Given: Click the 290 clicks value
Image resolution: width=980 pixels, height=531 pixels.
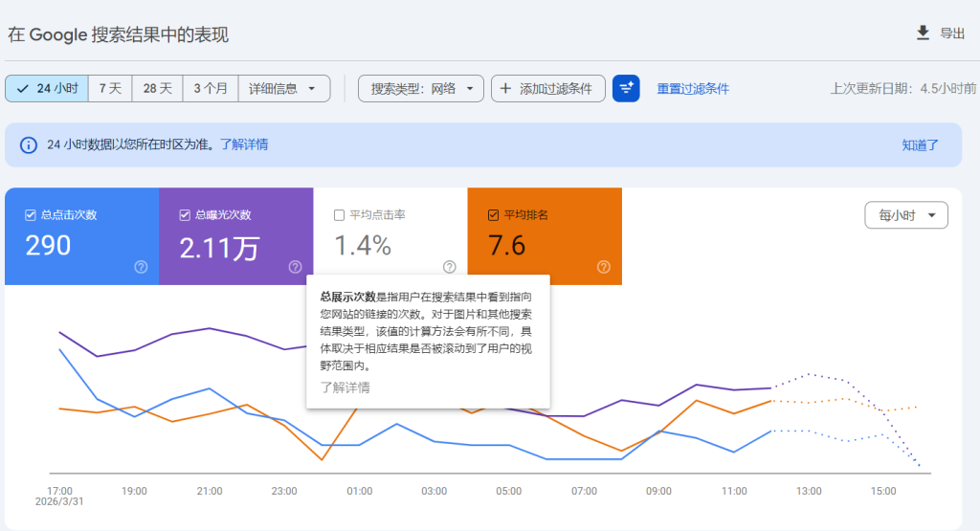Looking at the screenshot, I should pyautogui.click(x=48, y=246).
